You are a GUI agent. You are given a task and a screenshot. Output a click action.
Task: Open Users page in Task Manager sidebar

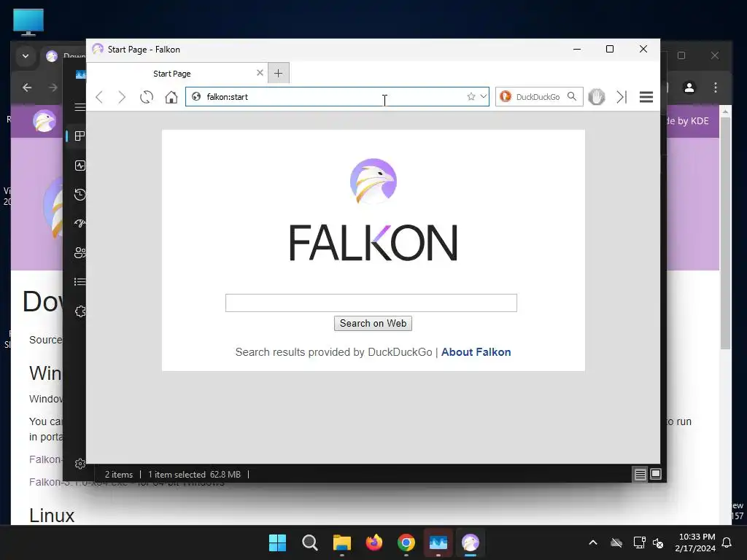[80, 252]
